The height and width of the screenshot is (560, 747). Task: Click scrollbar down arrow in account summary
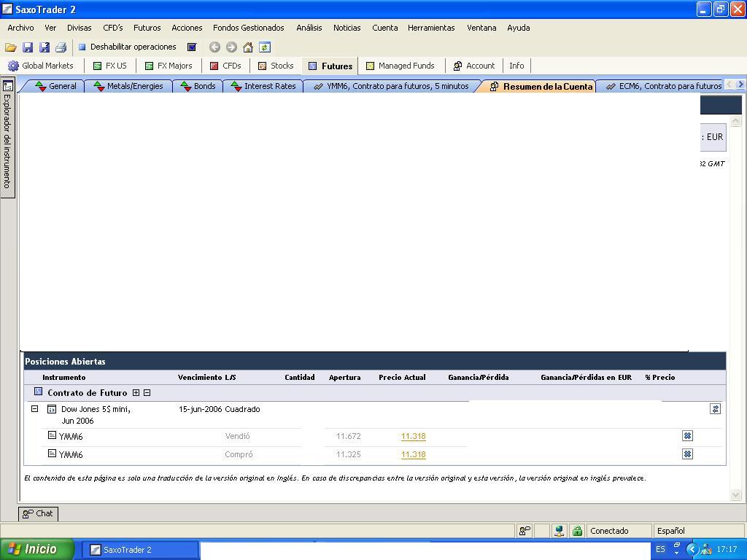735,495
